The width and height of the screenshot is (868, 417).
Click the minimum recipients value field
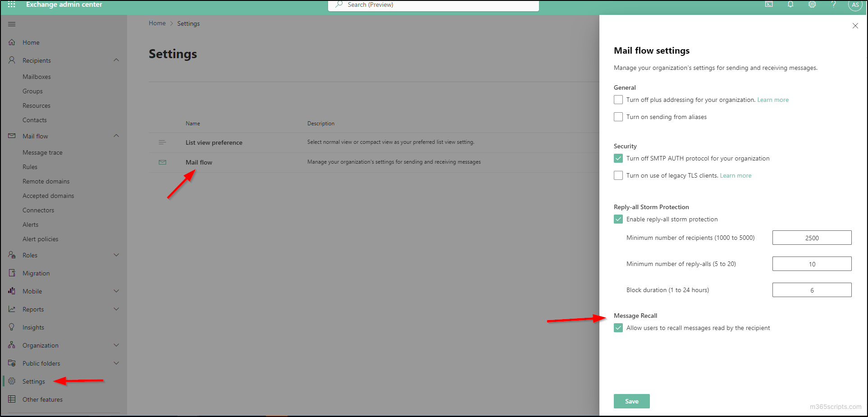tap(812, 238)
